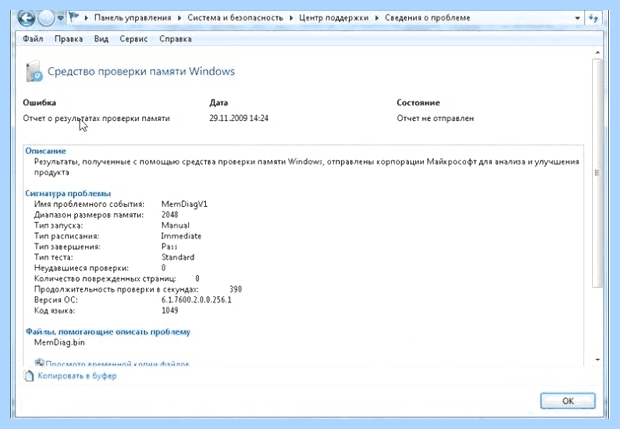Click the MemDiag.bin file name
The image size is (620, 429).
click(59, 342)
